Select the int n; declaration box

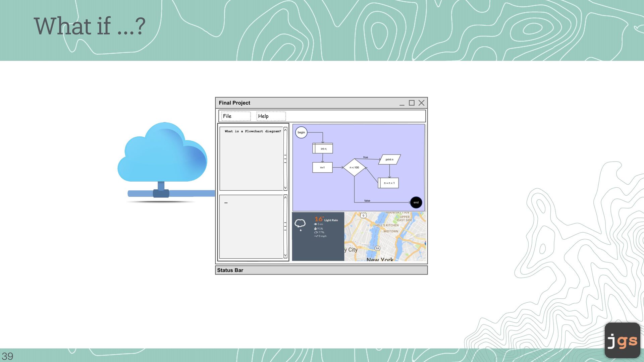pos(323,148)
